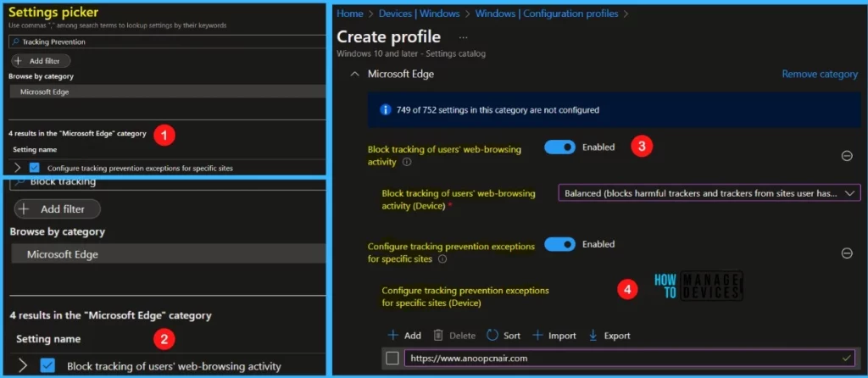Click the Export download arrow icon
The image size is (868, 378).
(x=593, y=335)
